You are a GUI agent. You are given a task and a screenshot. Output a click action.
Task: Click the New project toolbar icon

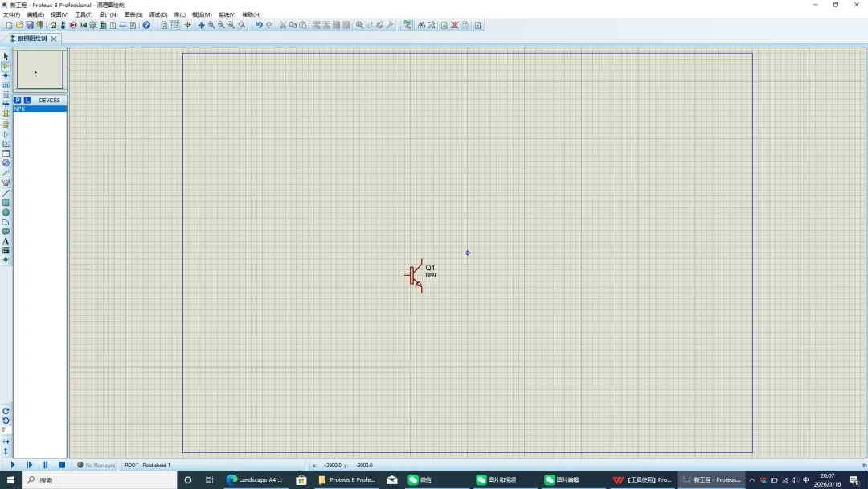pos(10,25)
